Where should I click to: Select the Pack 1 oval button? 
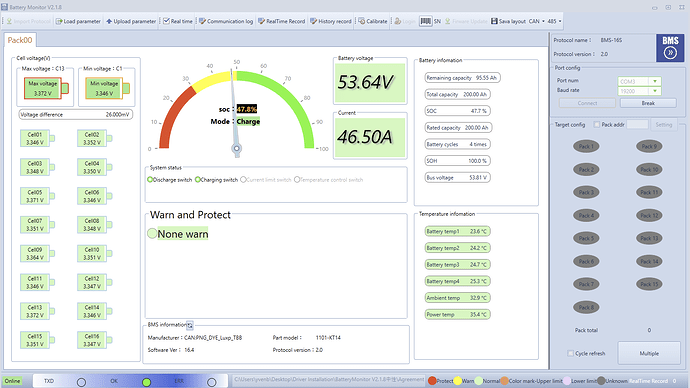(586, 146)
